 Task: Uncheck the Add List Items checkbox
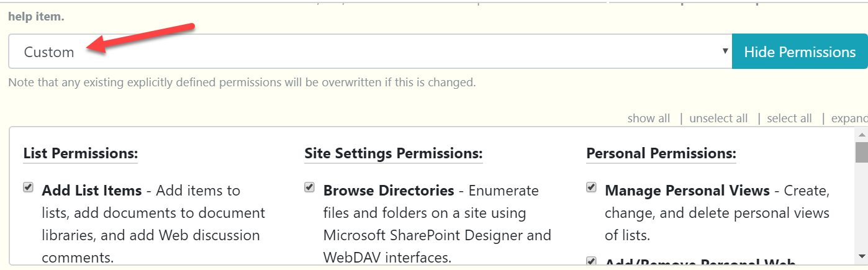pos(28,187)
